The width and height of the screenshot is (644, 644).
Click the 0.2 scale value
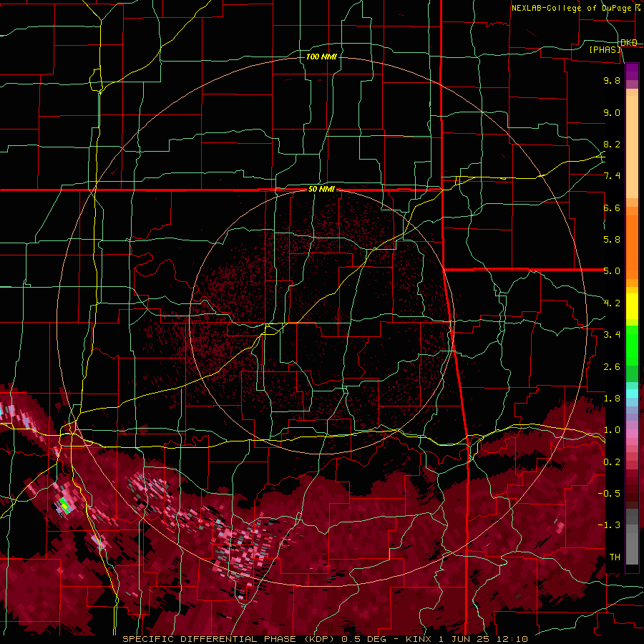click(x=612, y=462)
